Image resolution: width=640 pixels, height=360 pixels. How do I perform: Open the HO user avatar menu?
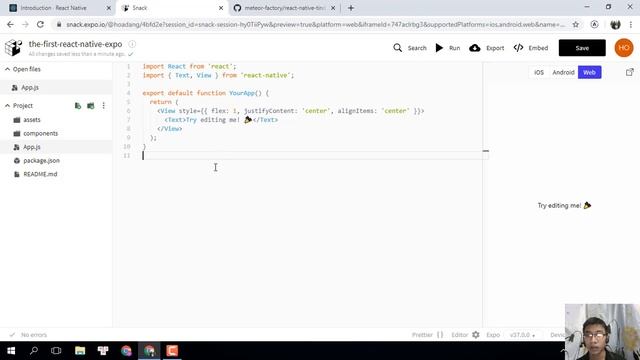tap(624, 48)
